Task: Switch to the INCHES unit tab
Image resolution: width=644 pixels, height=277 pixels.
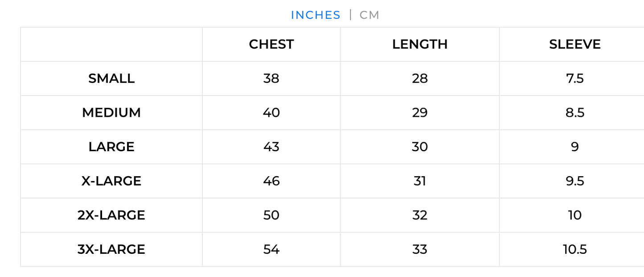Action: (x=316, y=15)
